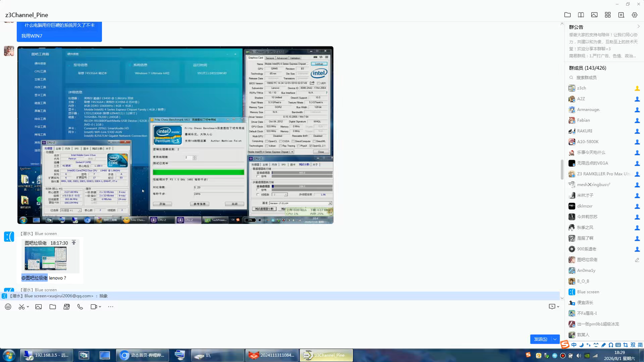Click the @图吧垃圾佬 mention in the chat message

pos(34,278)
